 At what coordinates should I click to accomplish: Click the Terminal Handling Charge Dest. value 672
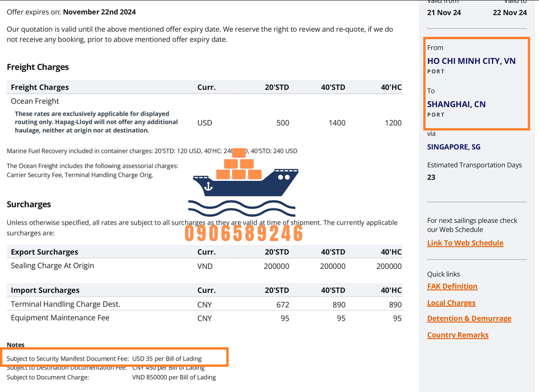(283, 305)
